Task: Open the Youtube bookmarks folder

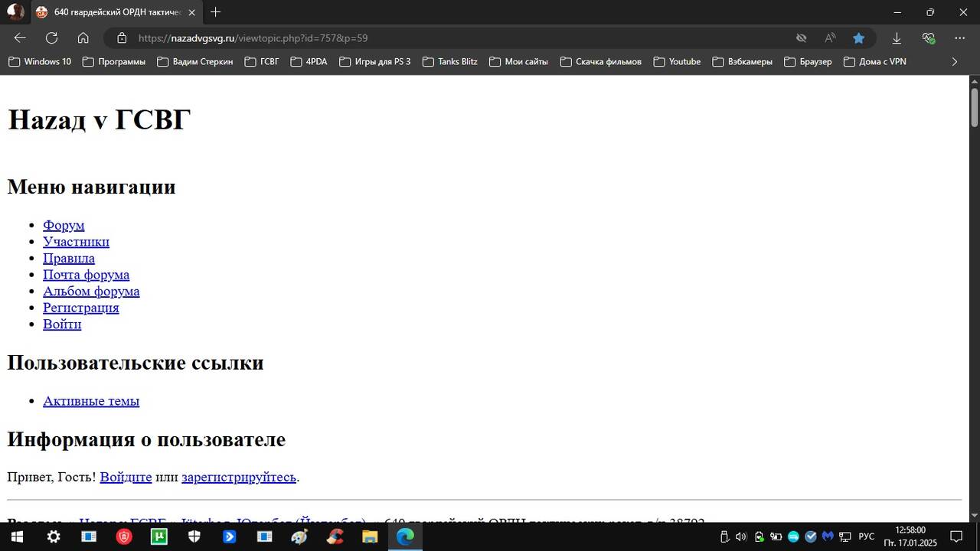Action: (x=677, y=61)
